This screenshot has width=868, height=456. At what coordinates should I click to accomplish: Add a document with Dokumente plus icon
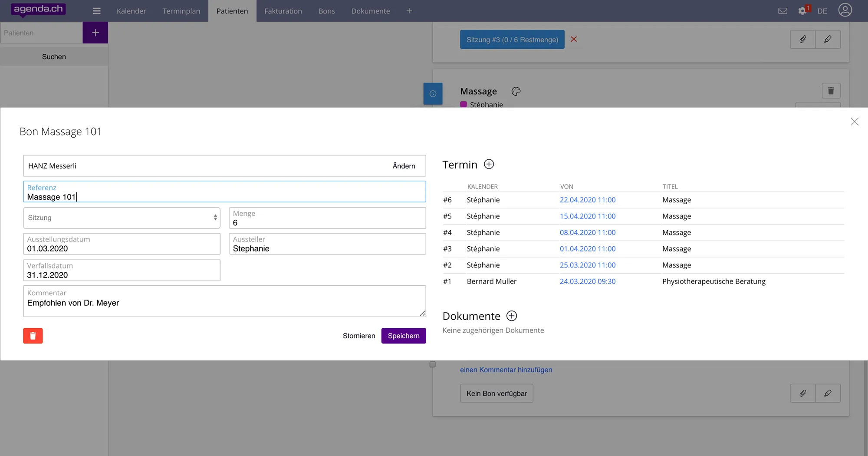pyautogui.click(x=512, y=316)
